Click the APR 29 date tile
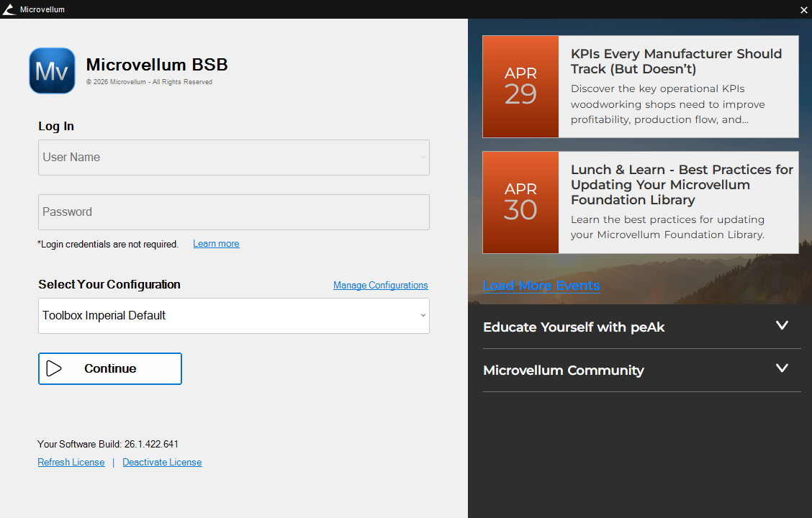The image size is (812, 518). click(520, 86)
